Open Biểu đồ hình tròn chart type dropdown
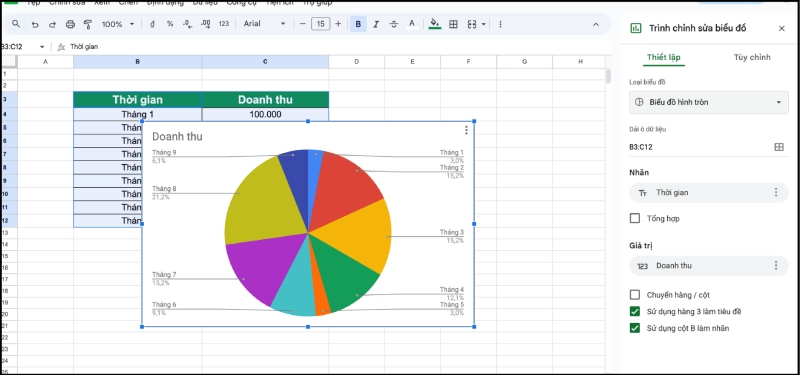Screen dimensions: 800x375 [709, 102]
